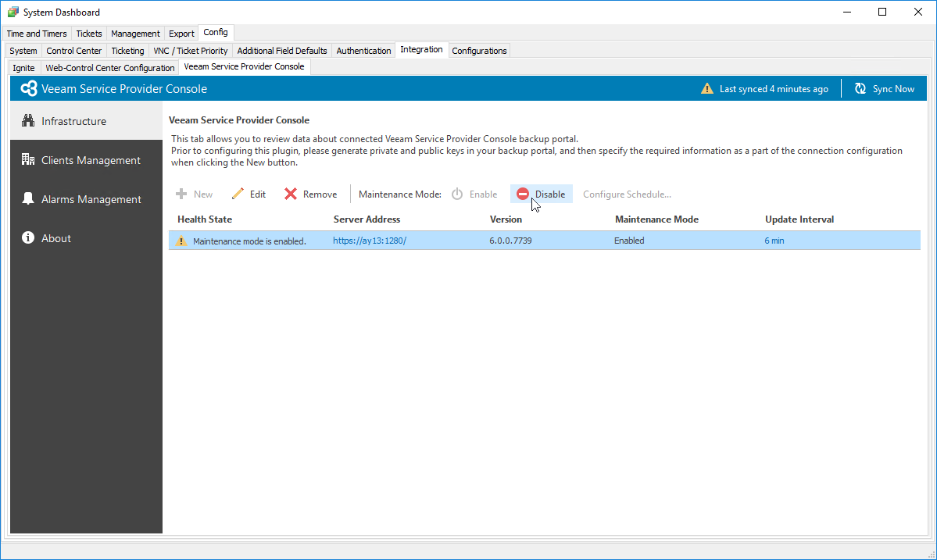The image size is (937, 560).
Task: Open the Infrastructure section in sidebar
Action: 74,121
